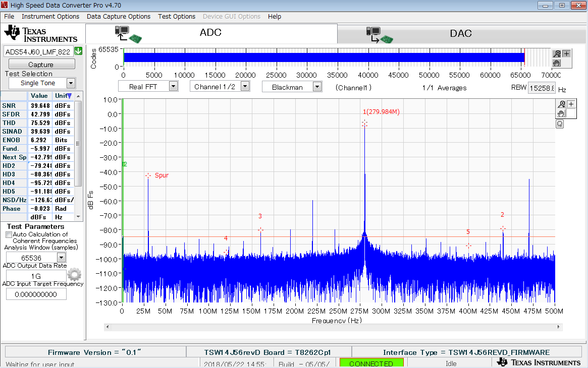Open ADC output data rate gear settings

click(x=74, y=274)
